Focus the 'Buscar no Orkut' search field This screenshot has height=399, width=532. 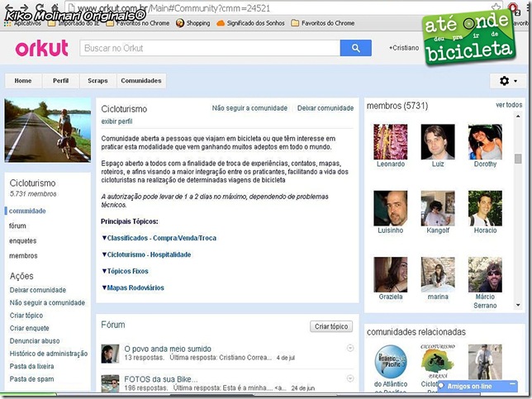click(x=210, y=48)
